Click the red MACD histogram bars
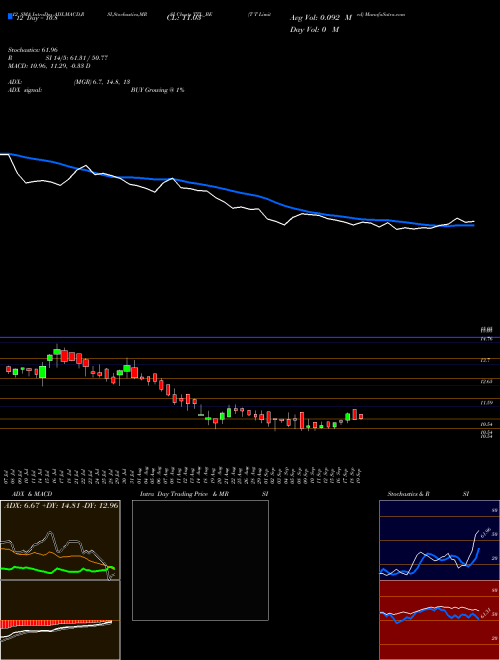The width and height of the screenshot is (500, 660). (55, 623)
